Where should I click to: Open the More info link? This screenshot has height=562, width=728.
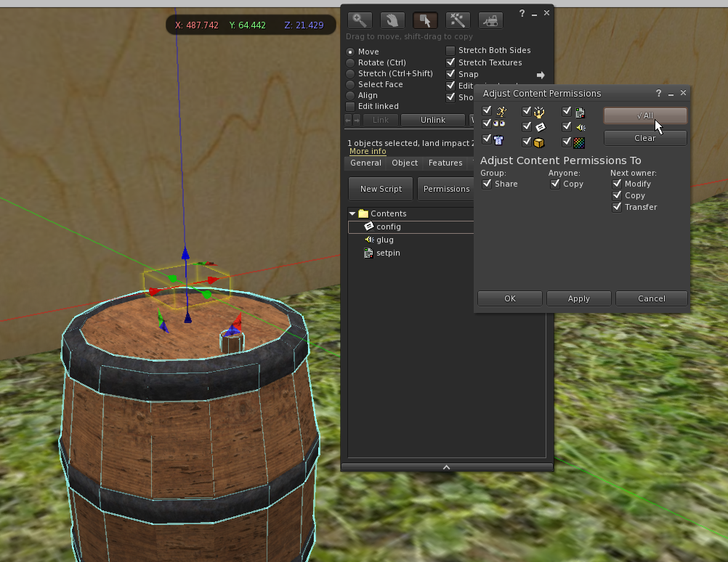click(368, 152)
